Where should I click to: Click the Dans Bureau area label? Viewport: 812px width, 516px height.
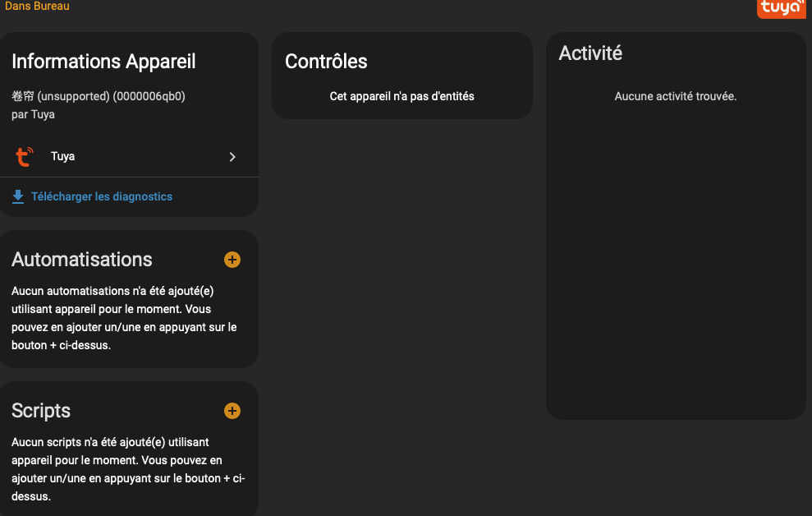click(37, 6)
